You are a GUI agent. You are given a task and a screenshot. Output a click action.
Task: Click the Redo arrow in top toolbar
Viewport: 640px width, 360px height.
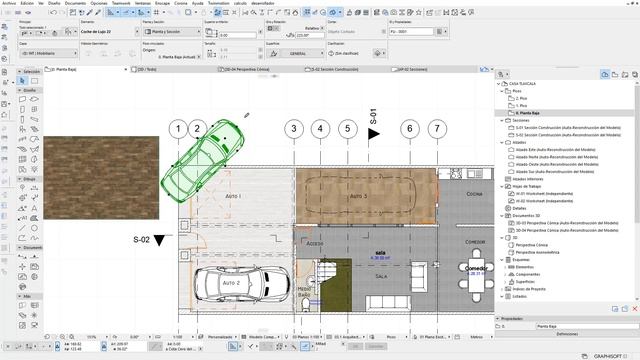click(62, 13)
